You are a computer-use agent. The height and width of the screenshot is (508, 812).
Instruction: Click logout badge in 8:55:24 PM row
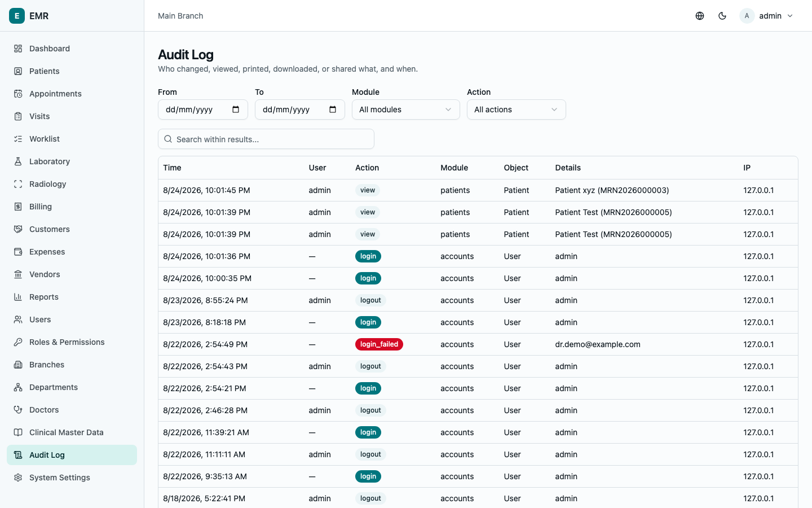tap(370, 300)
